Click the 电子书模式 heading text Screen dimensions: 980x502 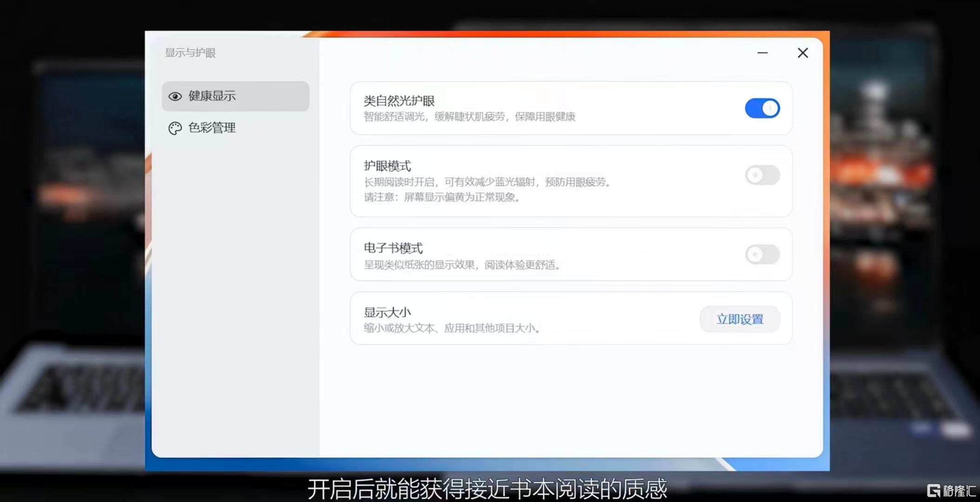point(393,248)
